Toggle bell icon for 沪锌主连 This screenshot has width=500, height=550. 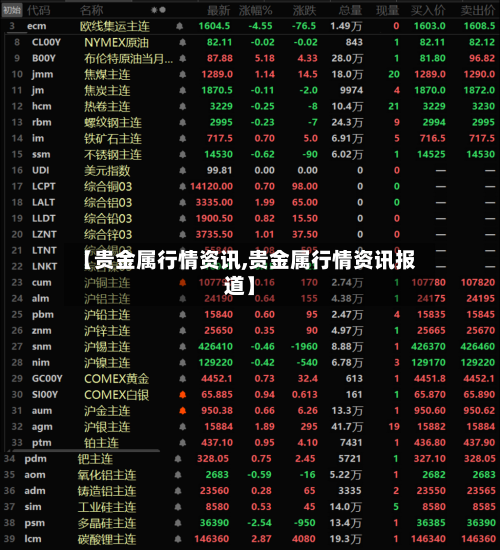182,330
